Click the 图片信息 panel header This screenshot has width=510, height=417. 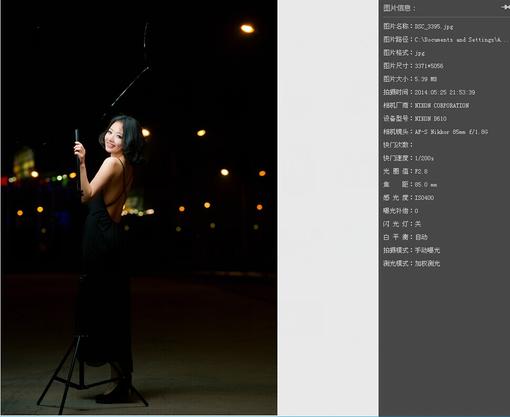coord(399,8)
